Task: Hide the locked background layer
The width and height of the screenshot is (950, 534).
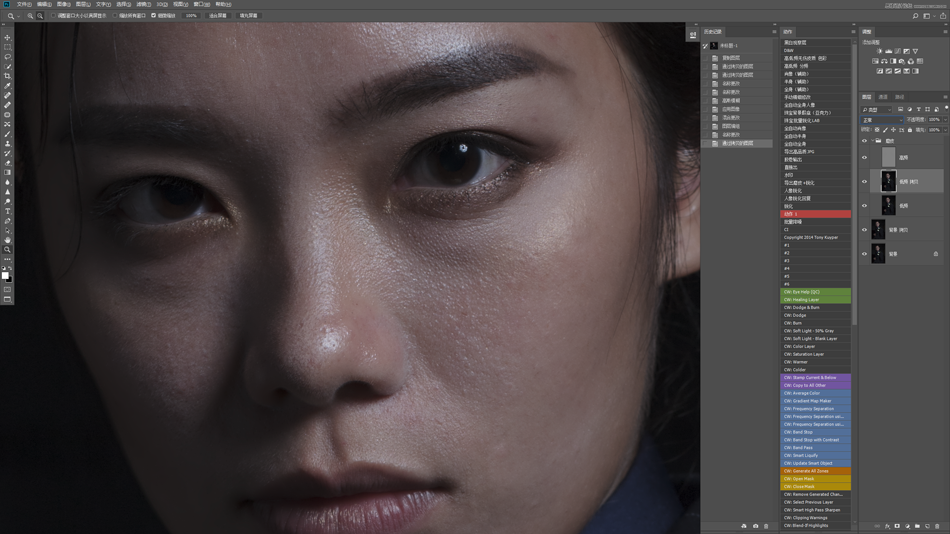Action: 865,254
